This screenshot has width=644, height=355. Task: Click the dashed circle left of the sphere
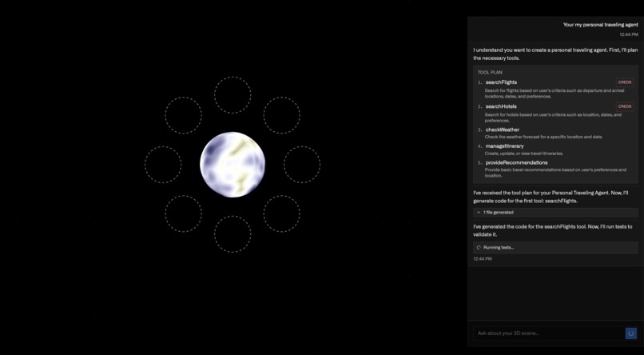click(x=163, y=165)
